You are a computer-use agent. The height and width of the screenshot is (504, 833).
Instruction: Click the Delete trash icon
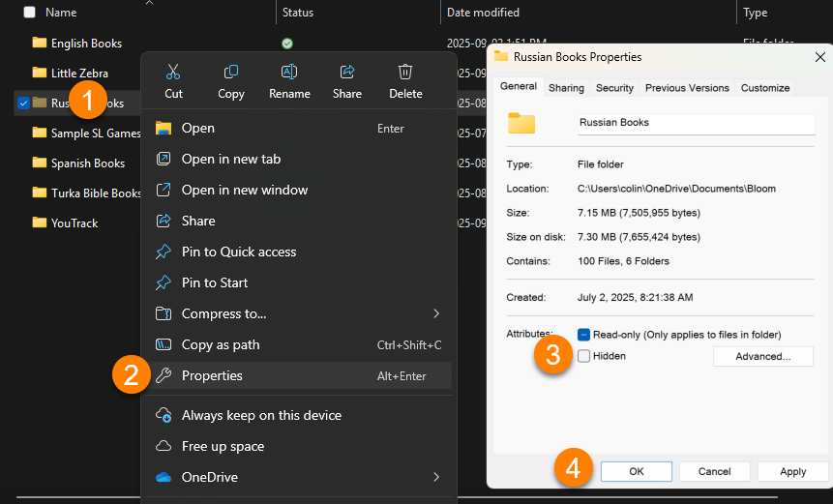[x=405, y=73]
